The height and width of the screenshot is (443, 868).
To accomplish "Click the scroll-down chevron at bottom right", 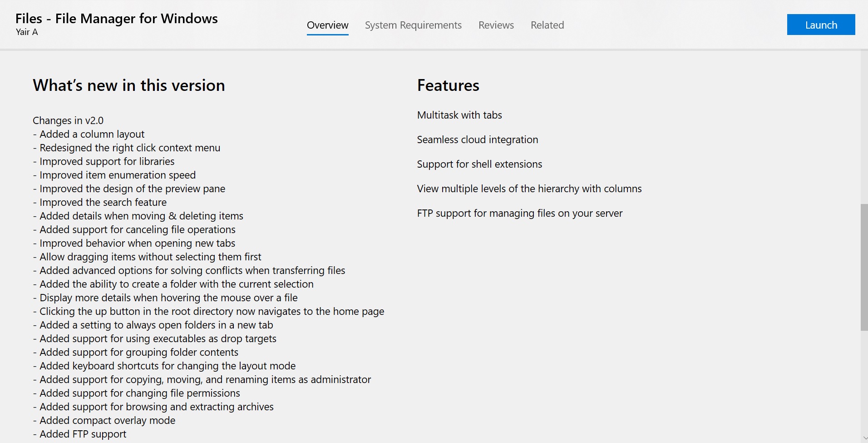I will point(864,438).
